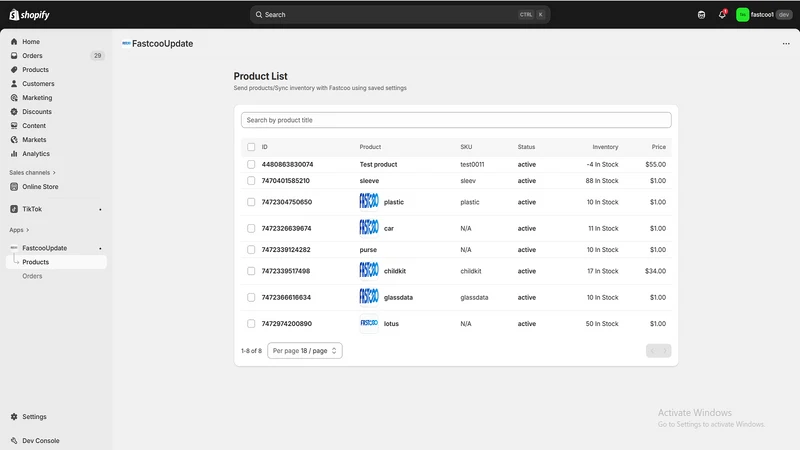Open the Per page dropdown
The width and height of the screenshot is (800, 450).
(305, 351)
